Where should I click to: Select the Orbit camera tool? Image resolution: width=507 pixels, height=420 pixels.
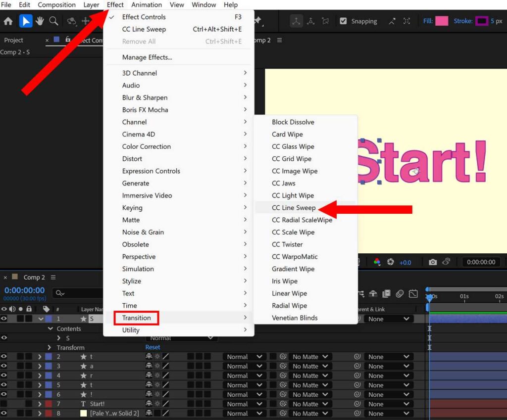click(71, 21)
